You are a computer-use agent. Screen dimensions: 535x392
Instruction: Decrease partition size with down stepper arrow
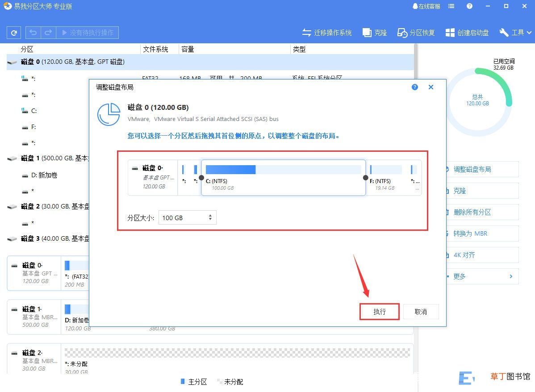[x=210, y=219]
